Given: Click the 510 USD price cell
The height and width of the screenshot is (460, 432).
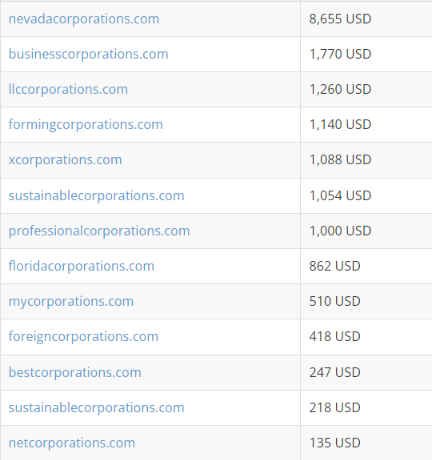Looking at the screenshot, I should [366, 302].
